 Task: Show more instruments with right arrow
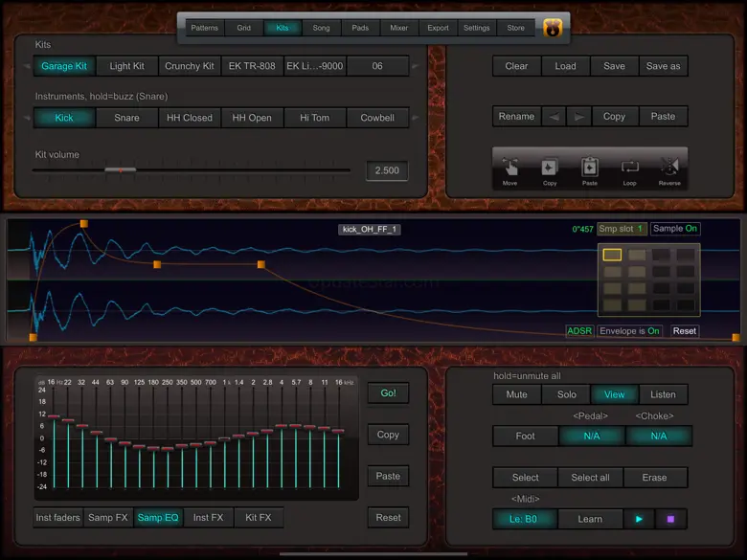pos(416,118)
